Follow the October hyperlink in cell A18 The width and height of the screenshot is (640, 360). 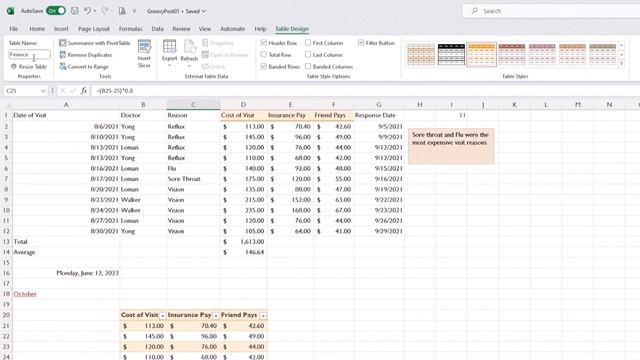(x=25, y=294)
